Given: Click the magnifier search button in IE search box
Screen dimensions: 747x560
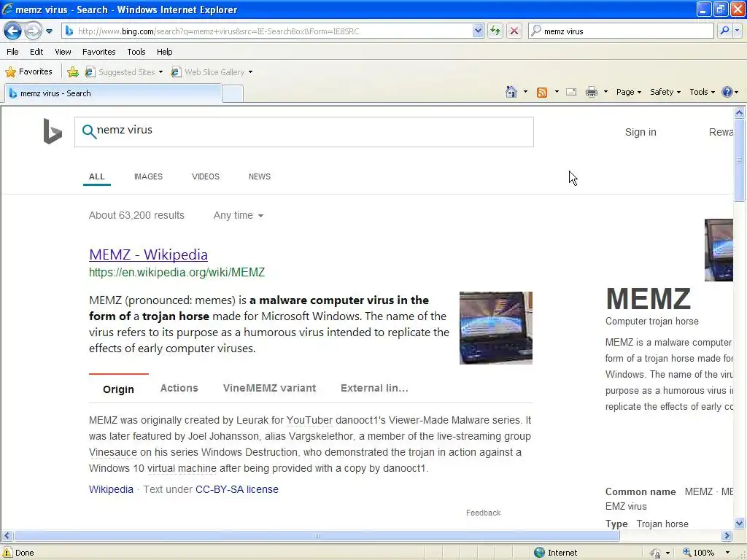Looking at the screenshot, I should (724, 31).
